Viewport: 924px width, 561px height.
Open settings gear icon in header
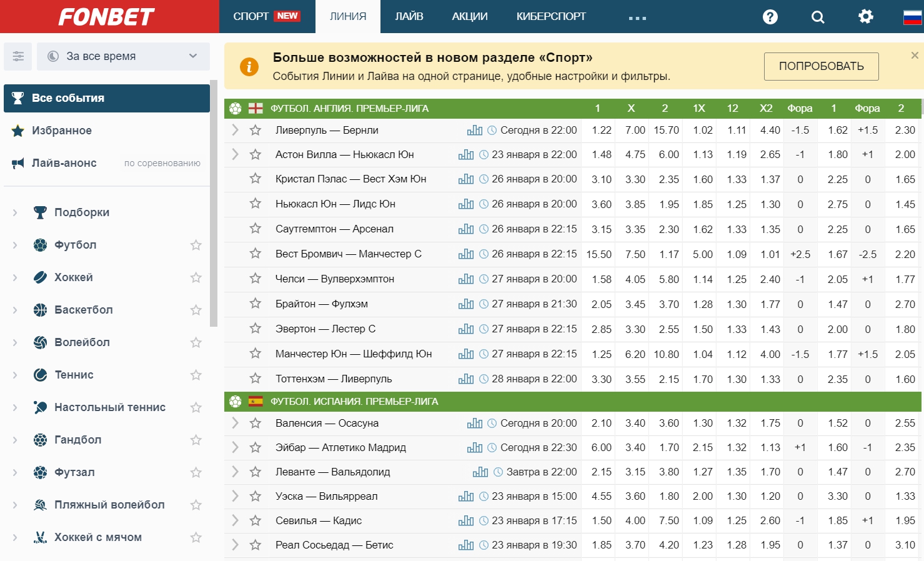click(x=866, y=16)
